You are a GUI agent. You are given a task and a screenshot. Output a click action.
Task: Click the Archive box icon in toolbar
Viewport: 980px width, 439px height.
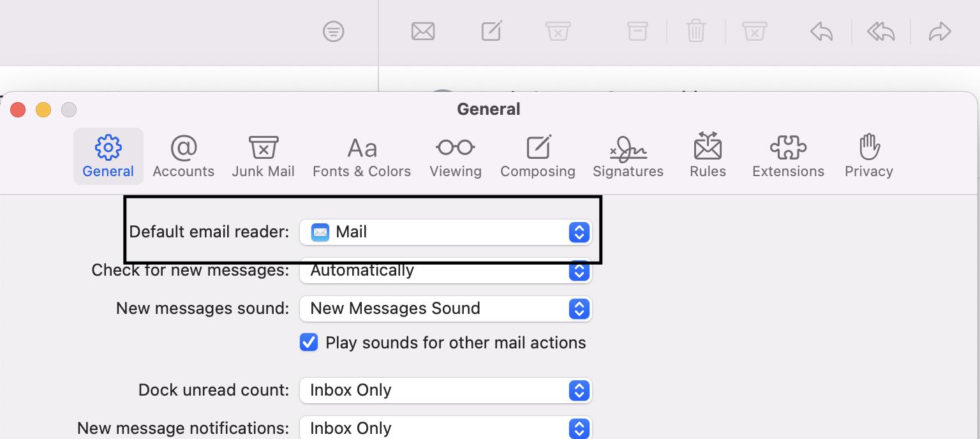coord(637,31)
